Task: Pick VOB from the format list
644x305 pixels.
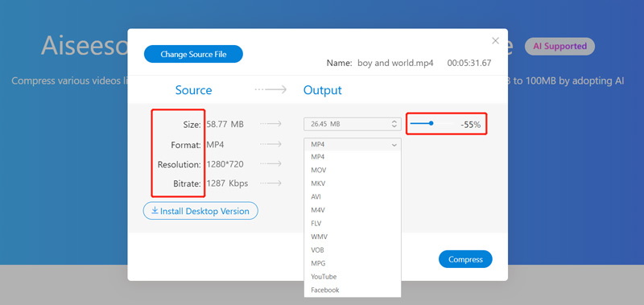Action: pyautogui.click(x=353, y=250)
